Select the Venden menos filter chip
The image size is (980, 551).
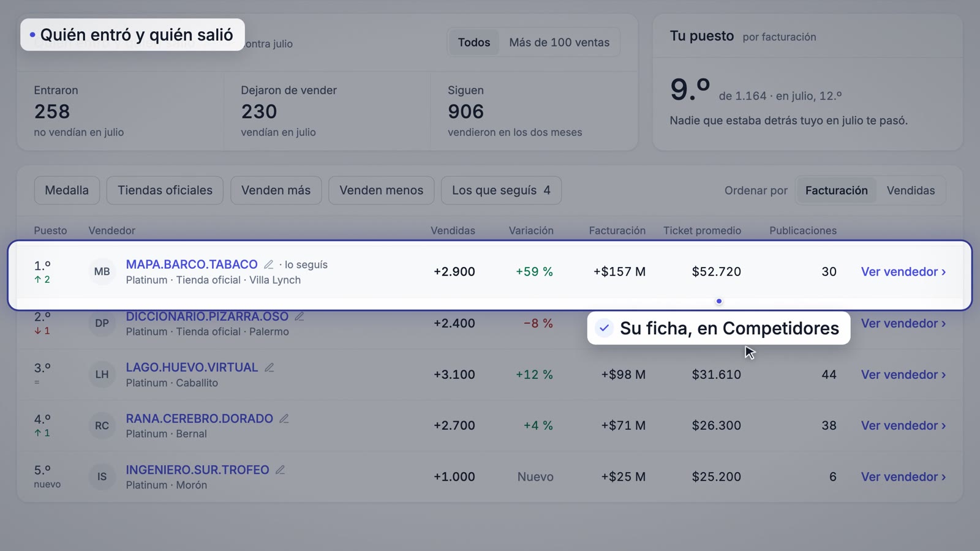[381, 190]
